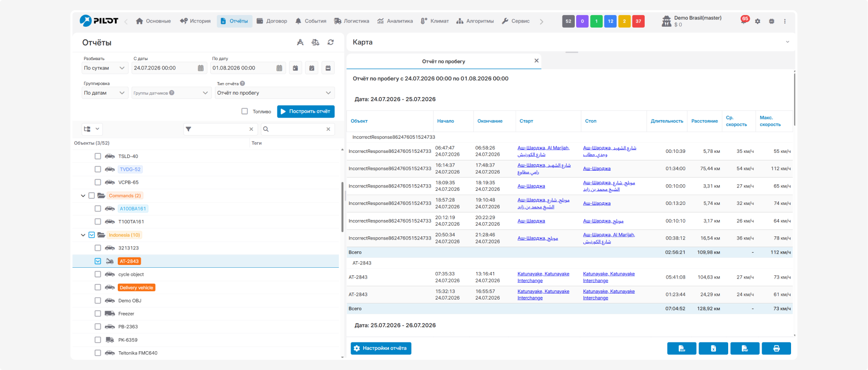This screenshot has height=370, width=868.
Task: Print the report with the printer button
Action: [777, 348]
